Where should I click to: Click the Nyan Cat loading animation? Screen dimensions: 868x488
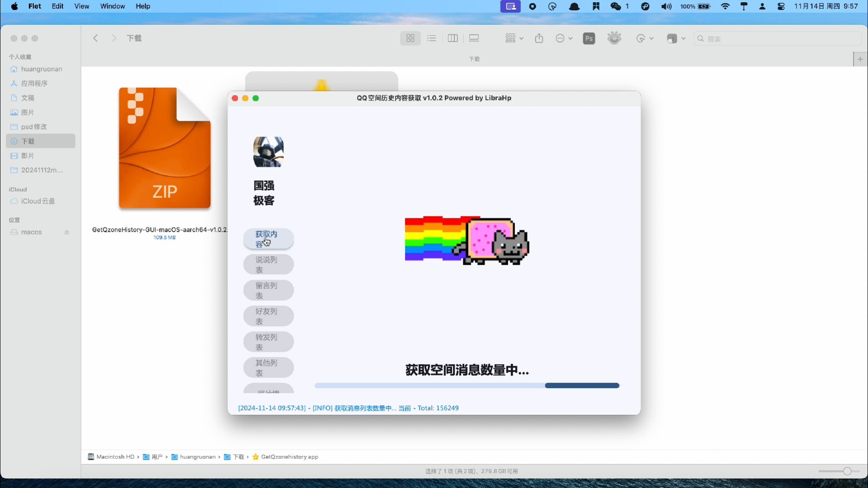tap(467, 240)
